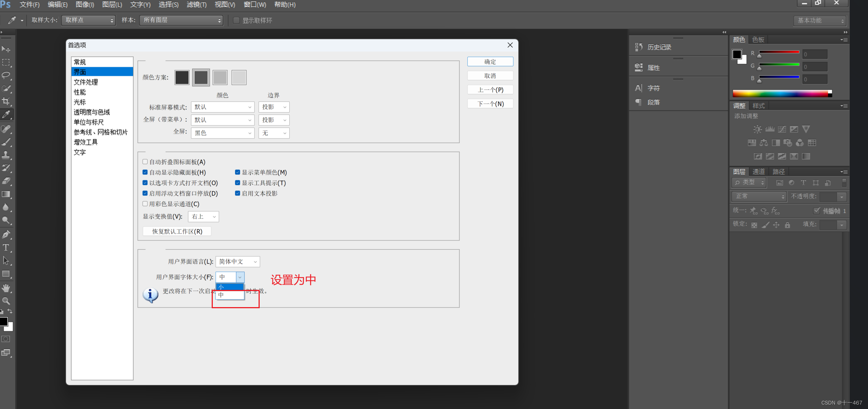Select the Lasso tool in toolbar
Screen dimensions: 868x409
6,75
